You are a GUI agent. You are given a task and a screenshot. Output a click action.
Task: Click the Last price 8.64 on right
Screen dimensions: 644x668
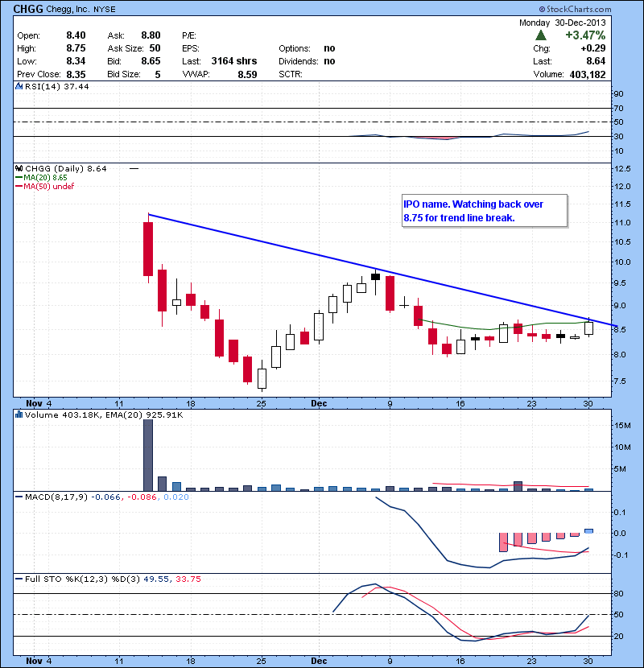pos(596,61)
